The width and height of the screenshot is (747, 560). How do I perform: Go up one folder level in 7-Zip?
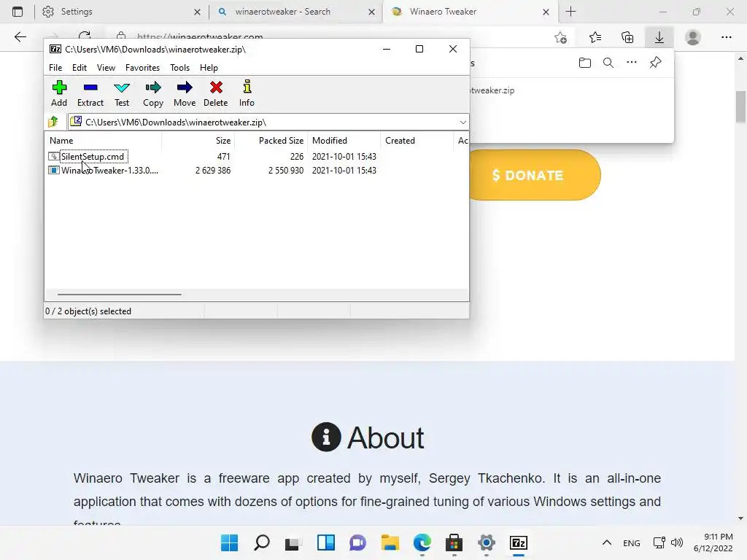[53, 122]
